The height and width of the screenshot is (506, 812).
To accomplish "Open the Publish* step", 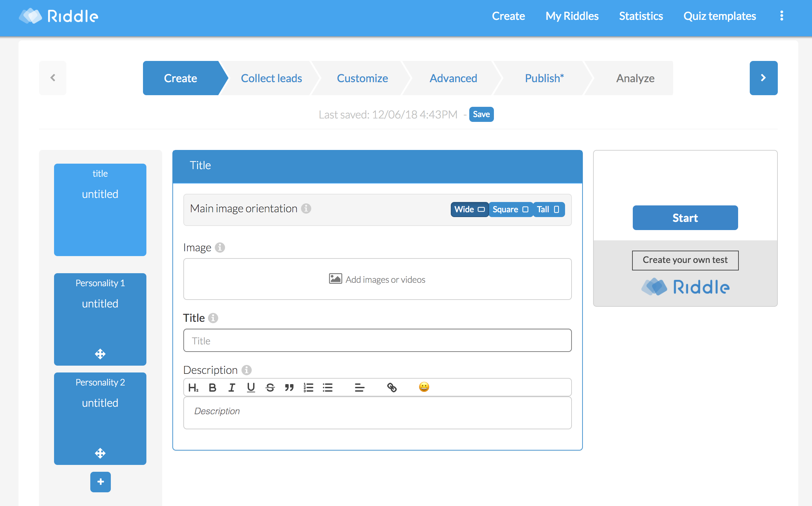I will click(544, 78).
